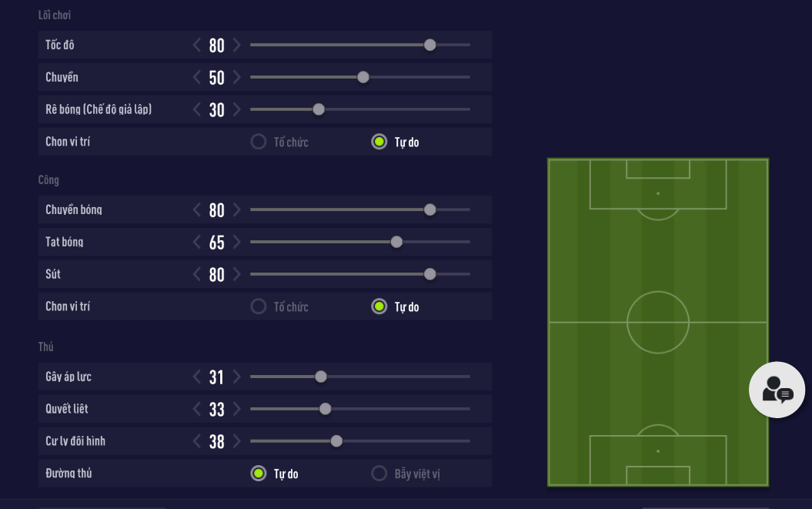Screen dimensions: 812x509
Task: Increase Rê bóng value with right arrow
Action: point(237,110)
